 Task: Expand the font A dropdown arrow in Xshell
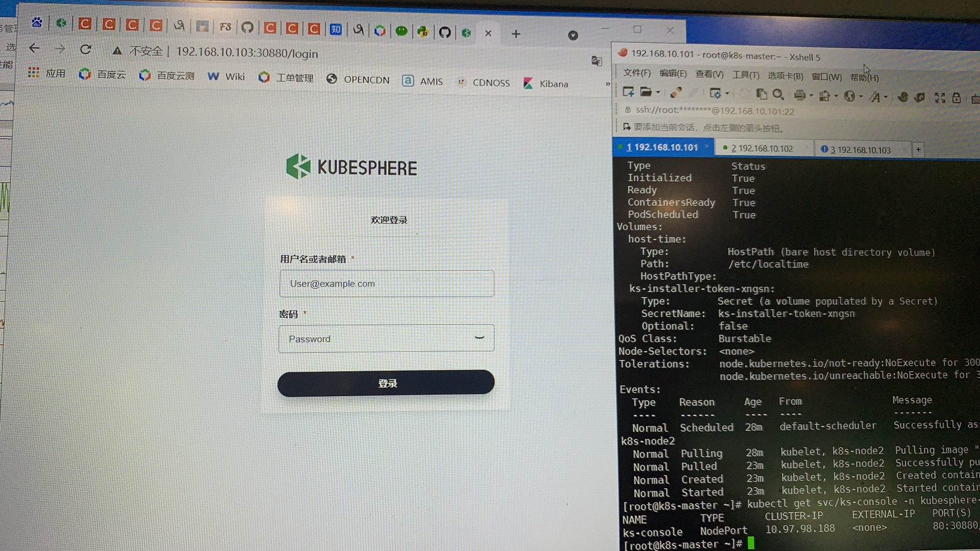885,97
